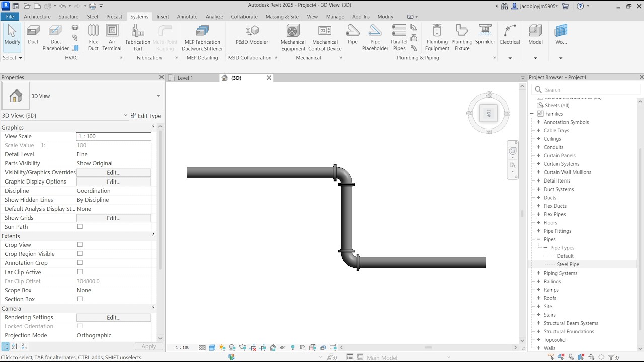Toggle Sun Path icon on view control bar
The height and width of the screenshot is (362, 644).
click(222, 347)
